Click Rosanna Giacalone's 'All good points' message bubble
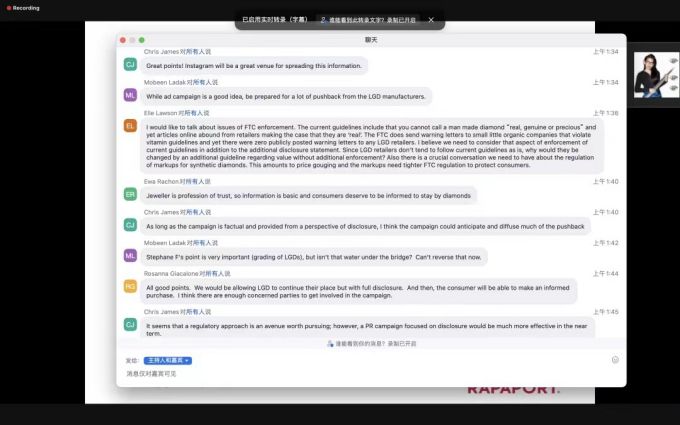The width and height of the screenshot is (680, 425). click(359, 291)
